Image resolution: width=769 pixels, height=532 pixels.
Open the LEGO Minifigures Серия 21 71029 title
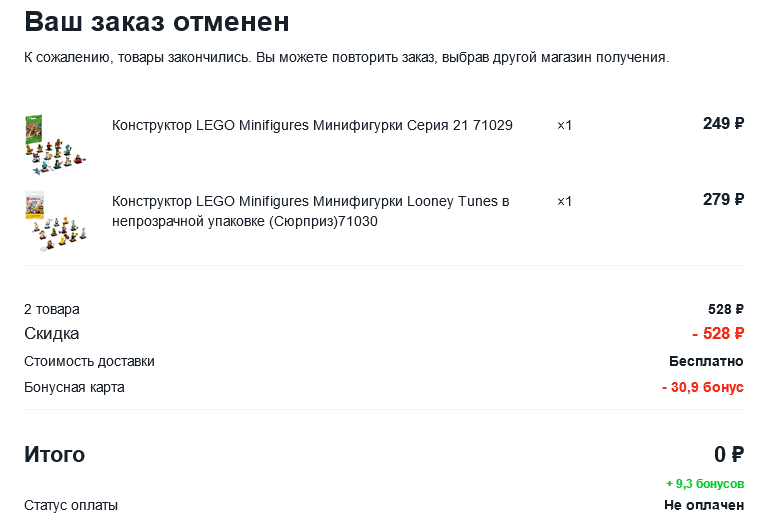(x=312, y=126)
